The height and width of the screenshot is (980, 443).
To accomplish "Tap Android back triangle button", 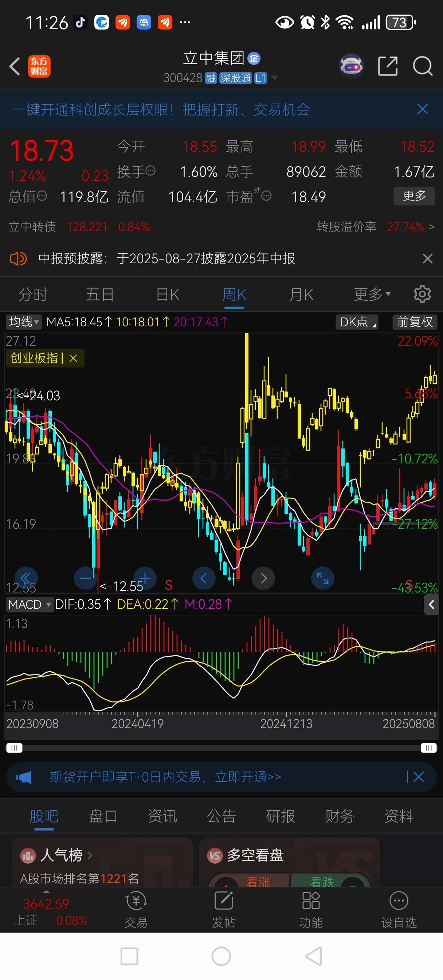I will click(314, 956).
